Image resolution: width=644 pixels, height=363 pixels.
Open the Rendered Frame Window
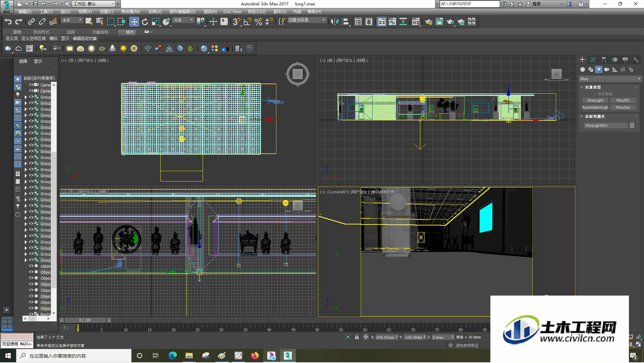tap(439, 22)
